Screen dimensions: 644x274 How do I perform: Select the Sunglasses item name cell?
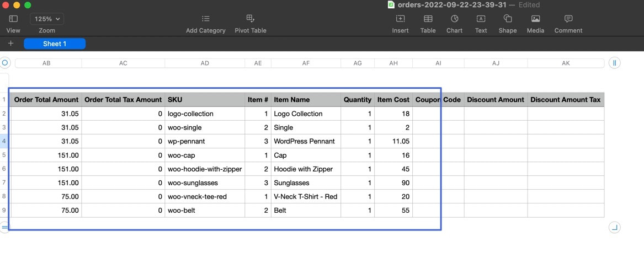pos(306,183)
